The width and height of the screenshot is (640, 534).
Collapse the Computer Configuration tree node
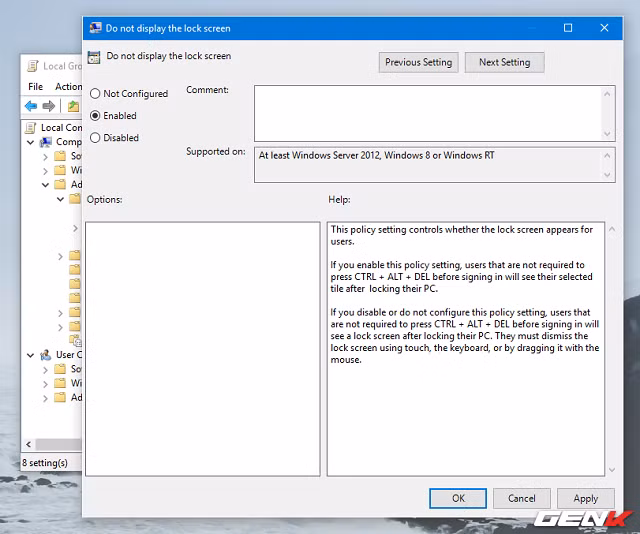click(x=31, y=142)
